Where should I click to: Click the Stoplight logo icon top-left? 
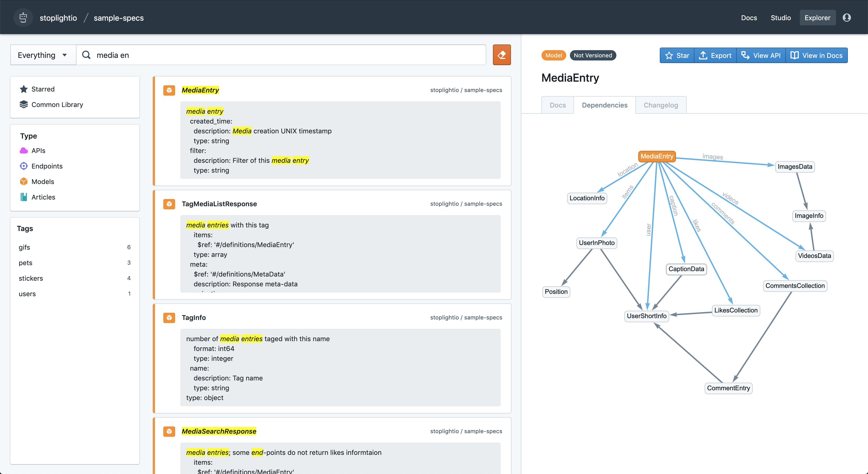(x=23, y=17)
